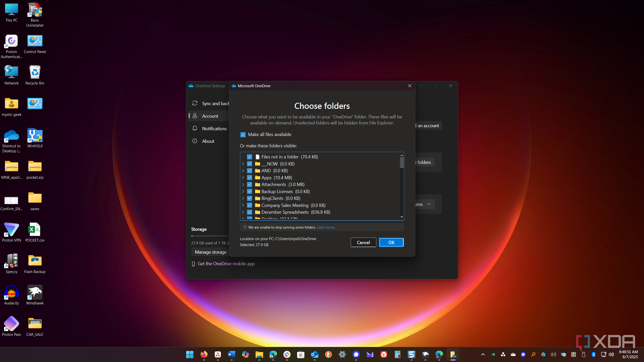Select the WinfrGUI desktop shortcut
The height and width of the screenshot is (362, 644).
35,138
